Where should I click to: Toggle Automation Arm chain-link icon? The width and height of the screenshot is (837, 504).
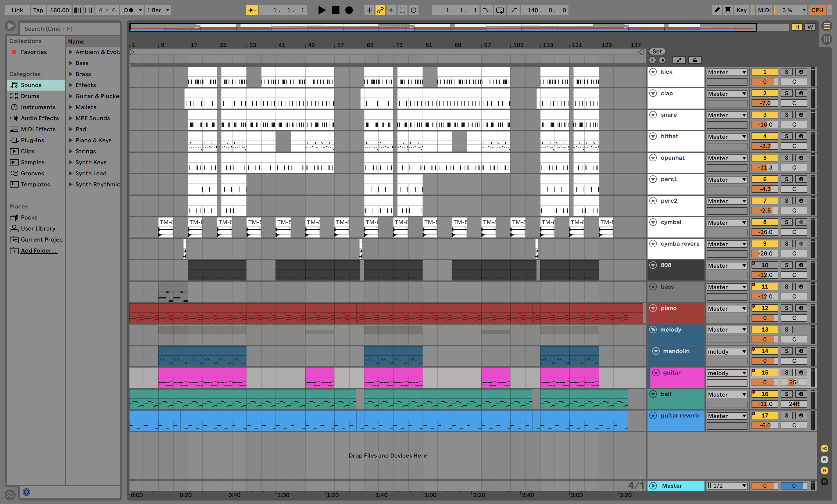coord(380,10)
